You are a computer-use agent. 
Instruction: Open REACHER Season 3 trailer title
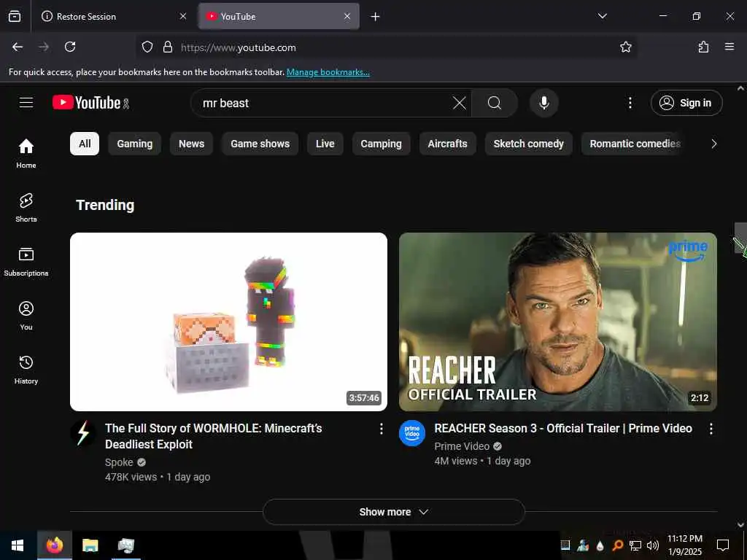tap(563, 428)
